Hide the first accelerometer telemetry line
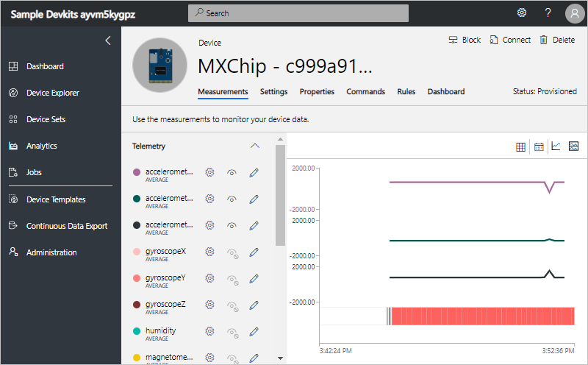This screenshot has width=588, height=365. coord(232,172)
